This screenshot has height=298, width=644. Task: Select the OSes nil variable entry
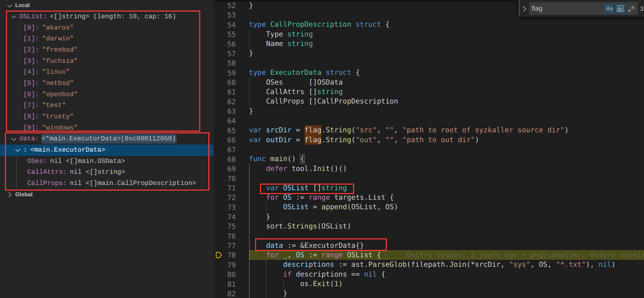(76, 161)
